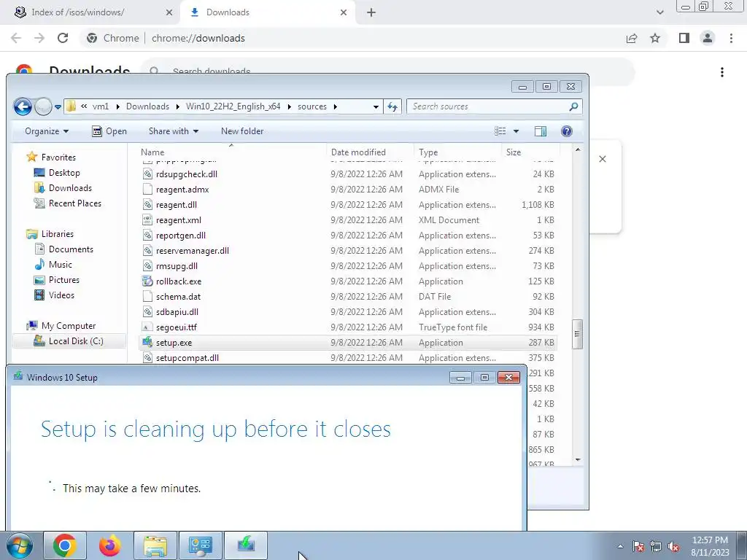Select the setup.exe file icon
Viewport: 747px width, 560px height.
[x=147, y=342]
